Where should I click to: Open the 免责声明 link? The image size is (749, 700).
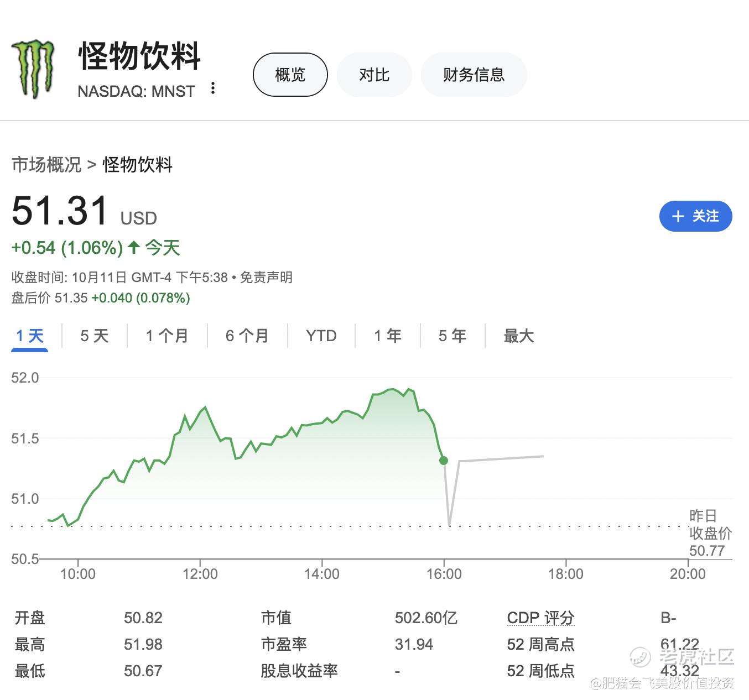point(266,278)
